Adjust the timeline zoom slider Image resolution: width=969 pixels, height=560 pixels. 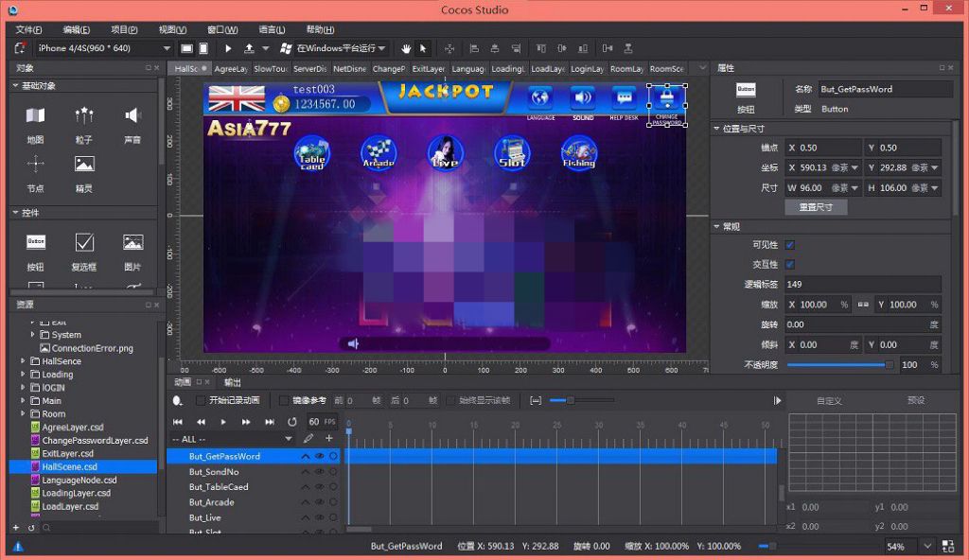point(581,400)
